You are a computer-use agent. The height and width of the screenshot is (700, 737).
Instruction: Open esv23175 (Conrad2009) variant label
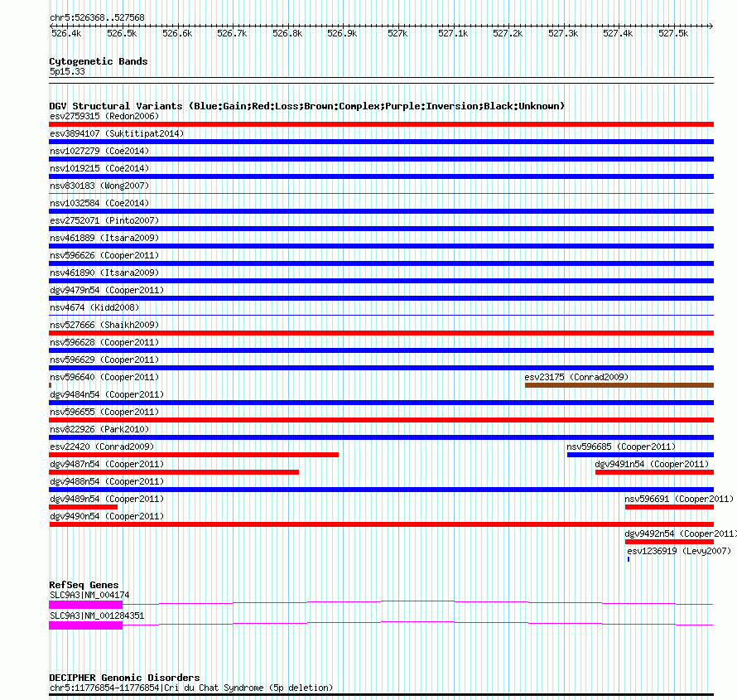(x=576, y=377)
